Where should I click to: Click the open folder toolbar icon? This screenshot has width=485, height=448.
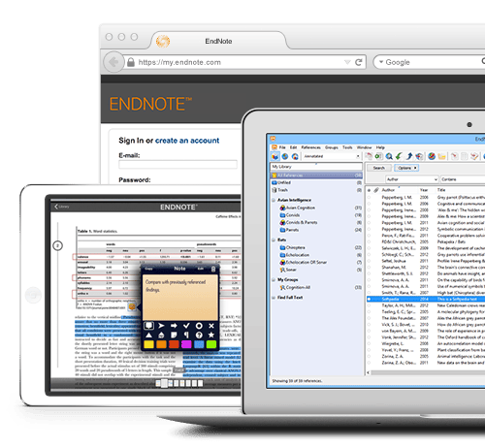click(x=441, y=156)
